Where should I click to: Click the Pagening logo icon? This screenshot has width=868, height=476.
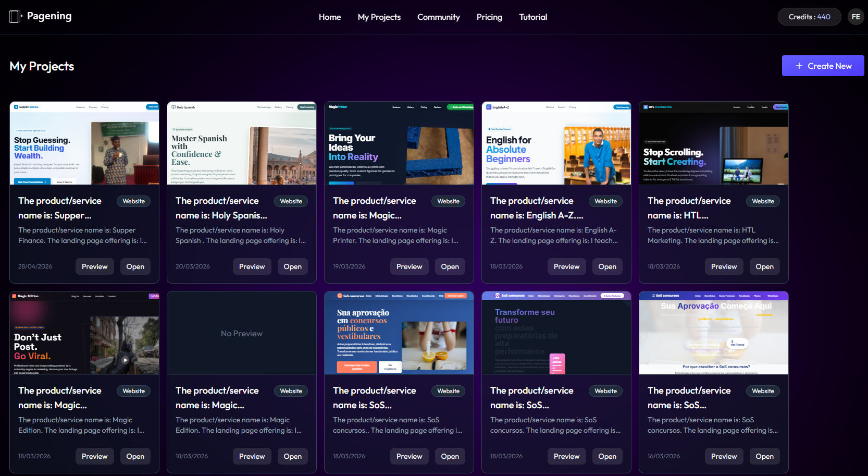(16, 17)
